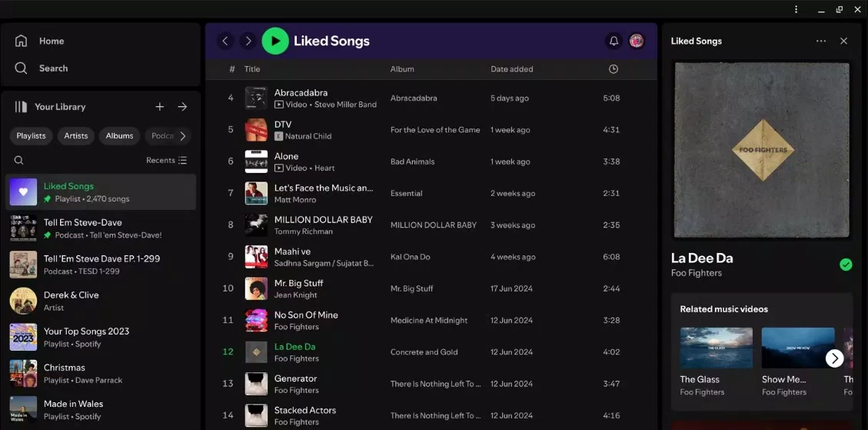The image size is (868, 430).
Task: Open the Show Me How music video thumbnail
Action: point(798,348)
